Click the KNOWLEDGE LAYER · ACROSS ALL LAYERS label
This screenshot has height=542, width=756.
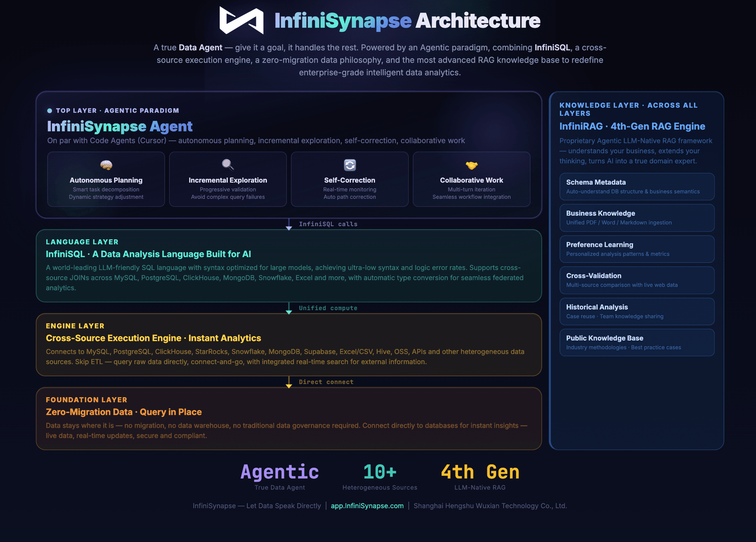click(628, 109)
